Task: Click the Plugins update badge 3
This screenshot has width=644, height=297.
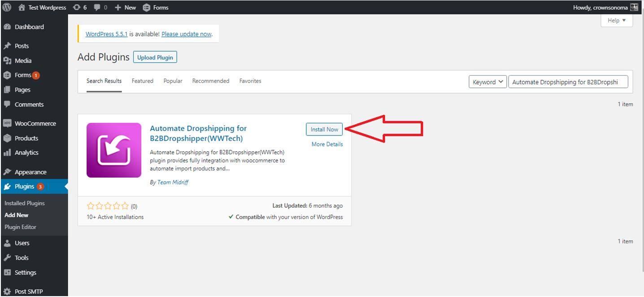Action: click(40, 187)
